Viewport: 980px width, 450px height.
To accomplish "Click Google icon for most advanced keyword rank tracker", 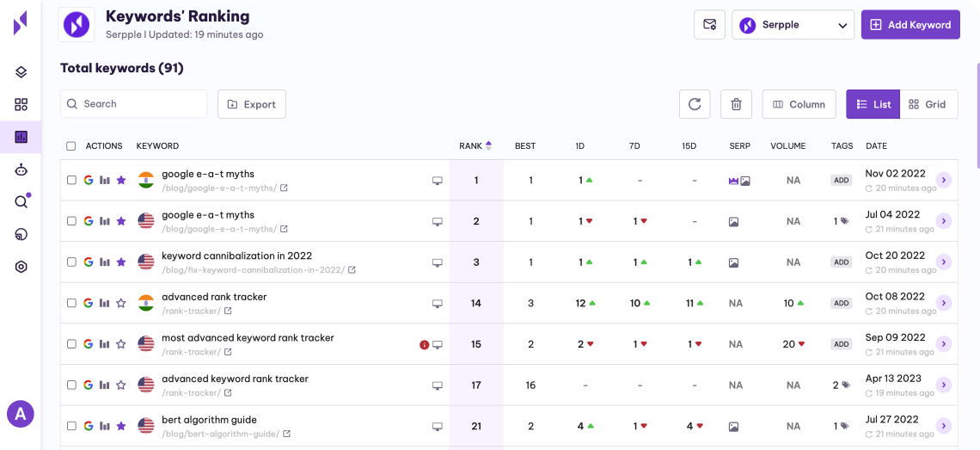I will (89, 344).
